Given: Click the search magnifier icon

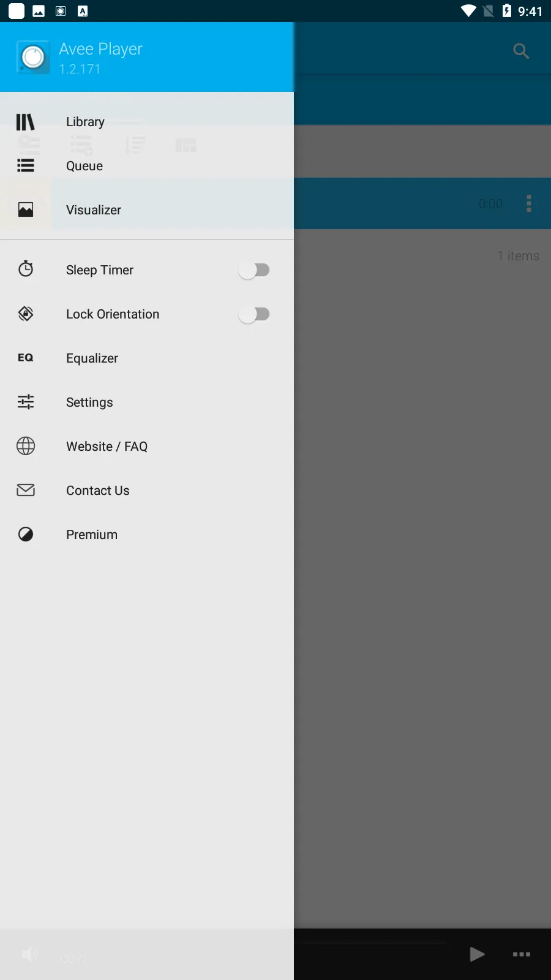Looking at the screenshot, I should 521,51.
